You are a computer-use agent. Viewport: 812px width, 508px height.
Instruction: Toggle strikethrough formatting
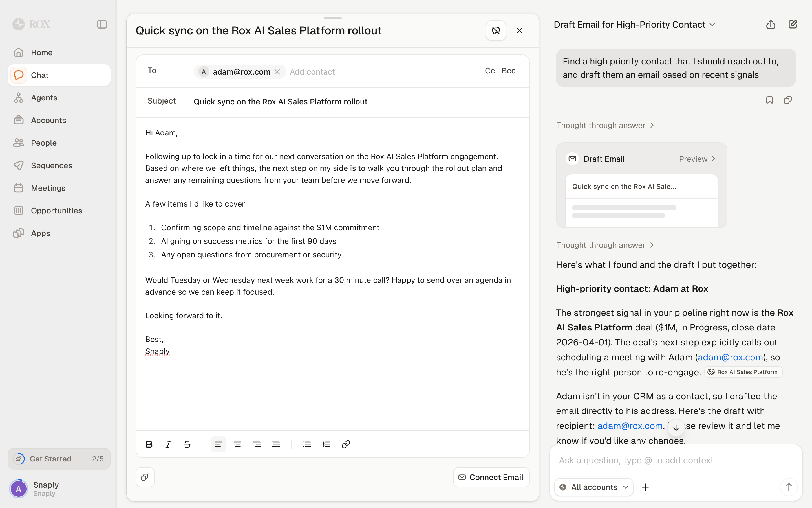coord(187,444)
